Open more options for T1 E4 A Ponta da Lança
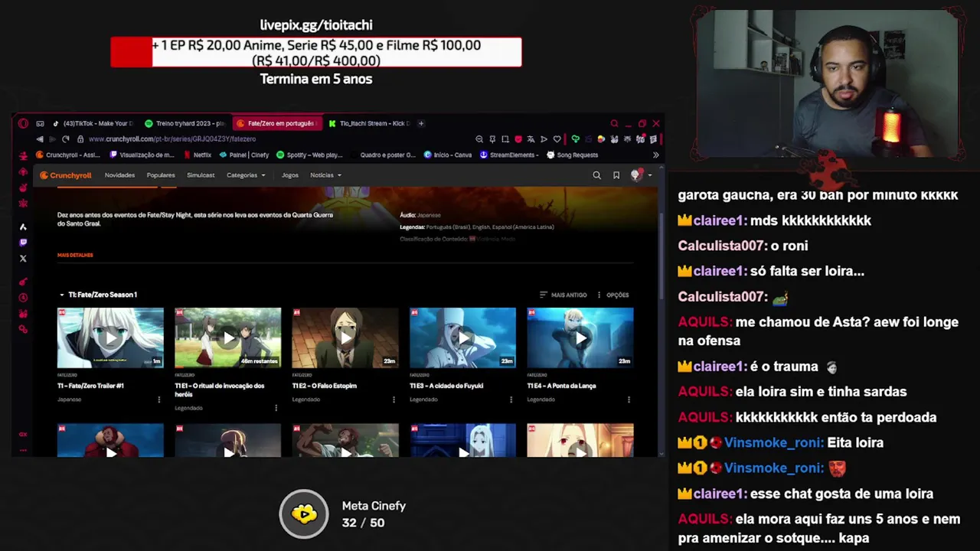This screenshot has width=980, height=551. (629, 399)
